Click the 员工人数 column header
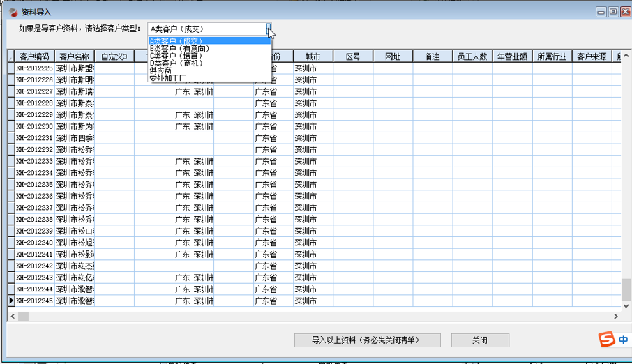Viewport: 632px width, 364px height. pyautogui.click(x=472, y=56)
